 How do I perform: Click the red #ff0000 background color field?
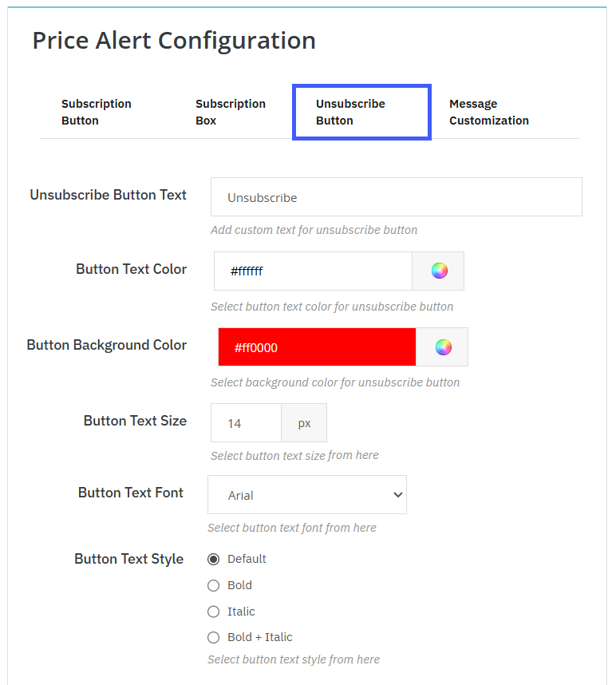[x=317, y=347]
